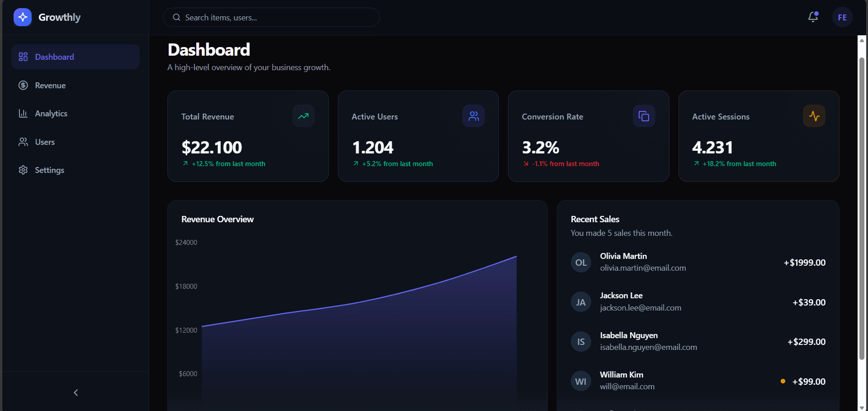Screen dimensions: 868x411
Task: Click the pulse icon on Active Sessions card
Action: pos(814,116)
